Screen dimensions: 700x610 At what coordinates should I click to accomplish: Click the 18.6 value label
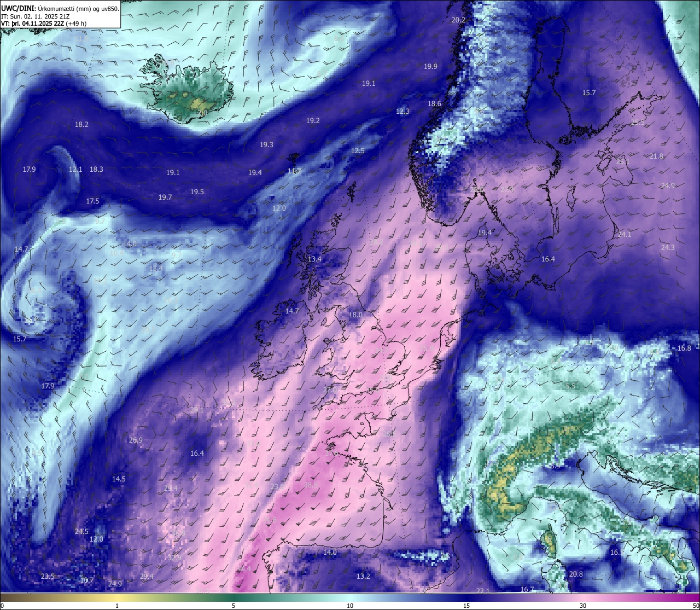point(434,103)
